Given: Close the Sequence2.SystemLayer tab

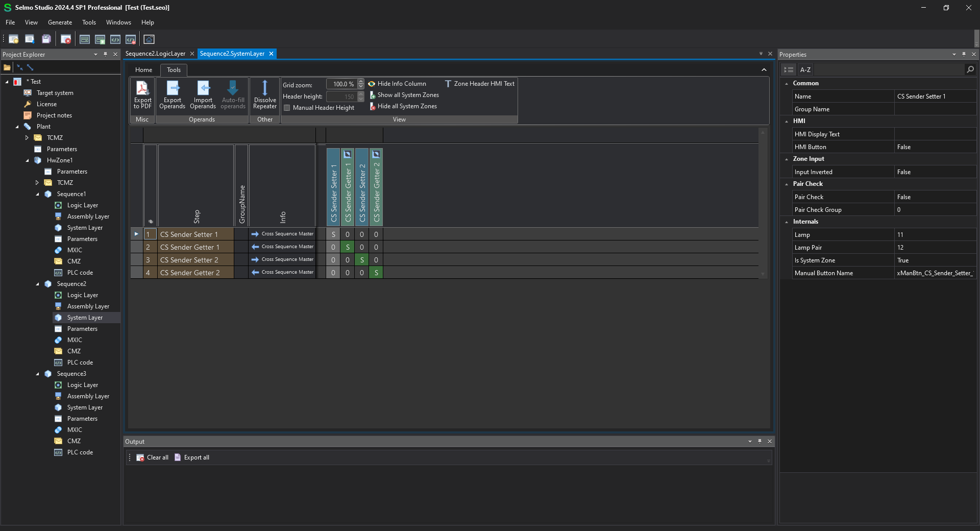Looking at the screenshot, I should pyautogui.click(x=271, y=54).
